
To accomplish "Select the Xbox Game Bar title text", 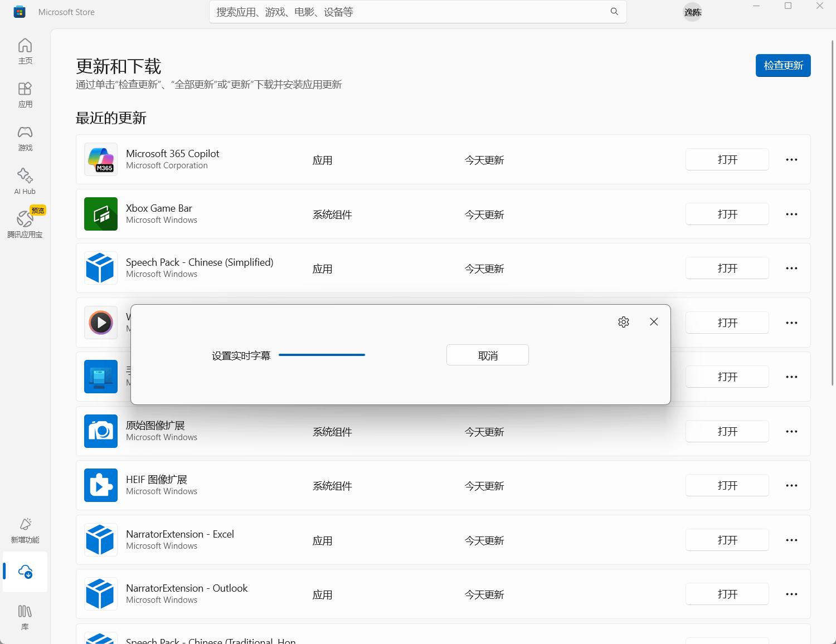I will (159, 208).
